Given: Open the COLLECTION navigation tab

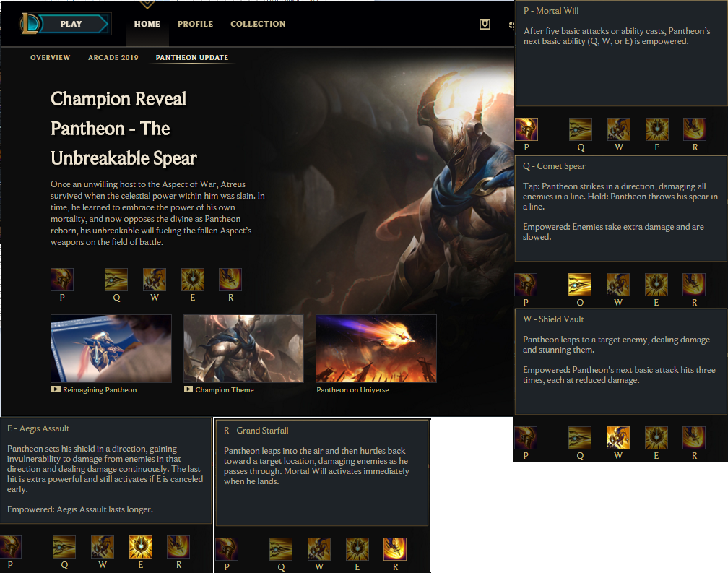Looking at the screenshot, I should 258,24.
